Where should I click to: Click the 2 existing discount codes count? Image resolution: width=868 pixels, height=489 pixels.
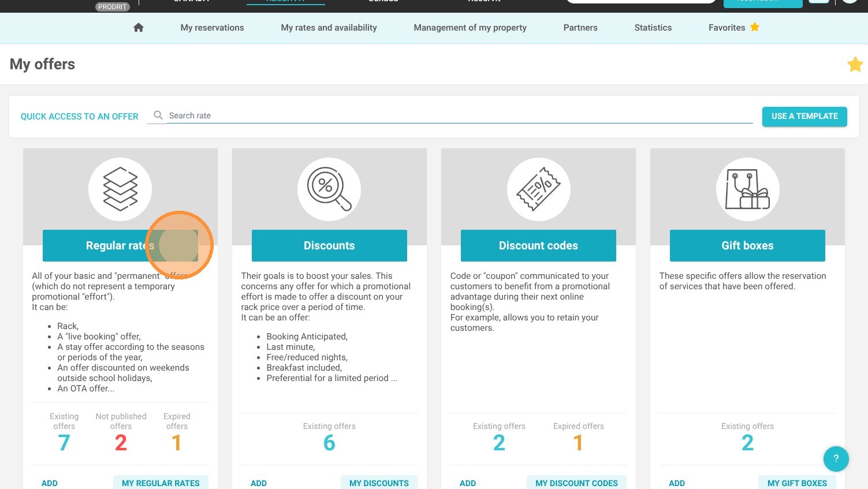coord(499,443)
